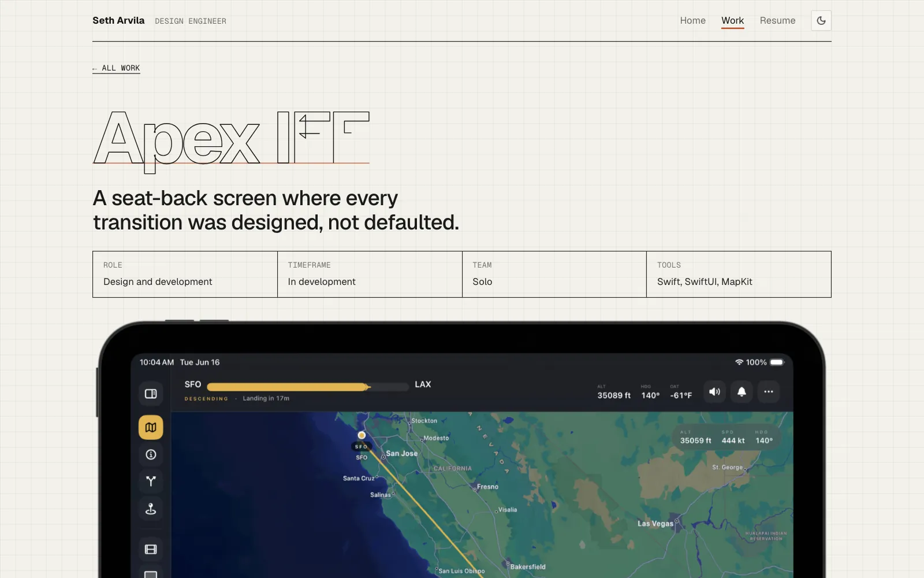924x578 pixels.
Task: Open the film strip media icon
Action: coord(151,549)
